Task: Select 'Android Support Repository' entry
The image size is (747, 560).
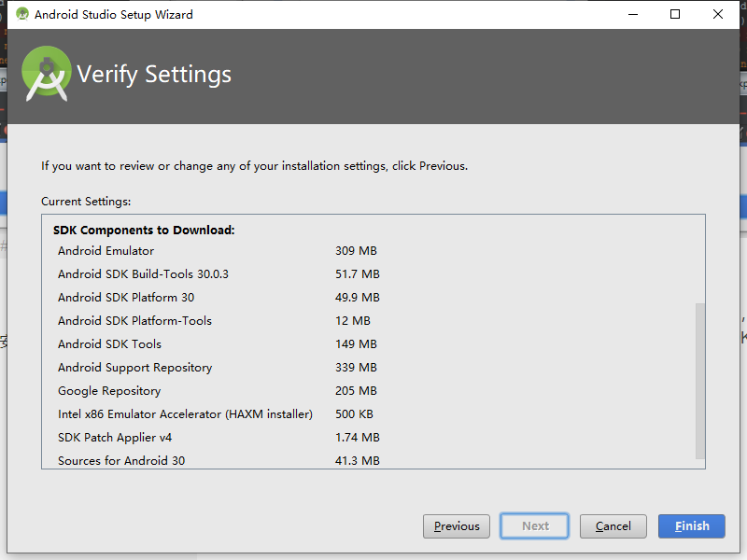Action: [134, 368]
